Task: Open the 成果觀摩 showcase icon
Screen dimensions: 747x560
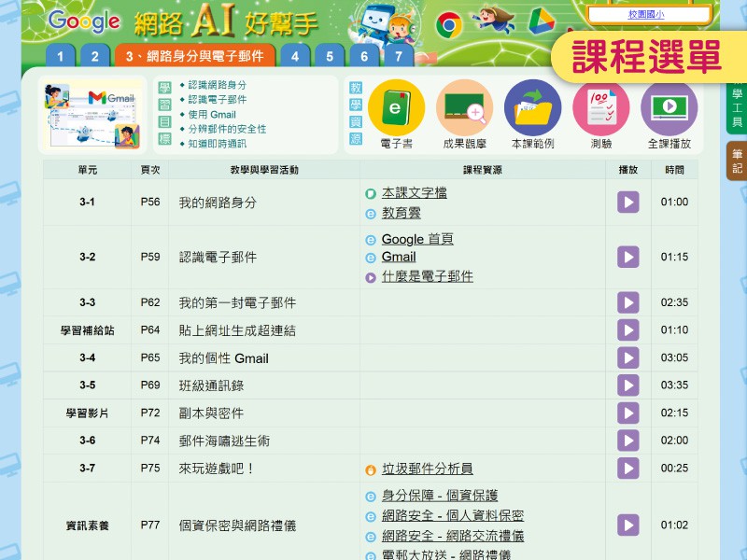Action: coord(464,110)
